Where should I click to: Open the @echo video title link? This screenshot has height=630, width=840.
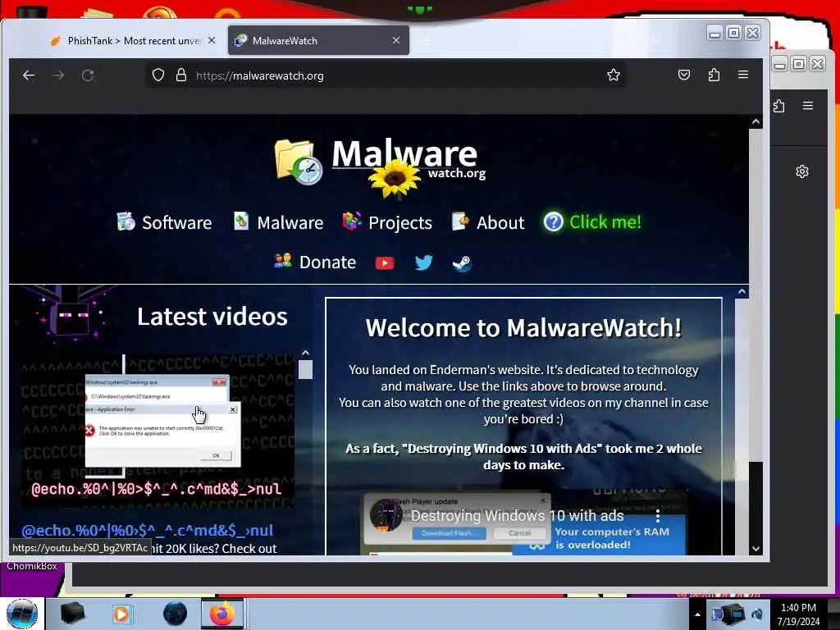[148, 531]
